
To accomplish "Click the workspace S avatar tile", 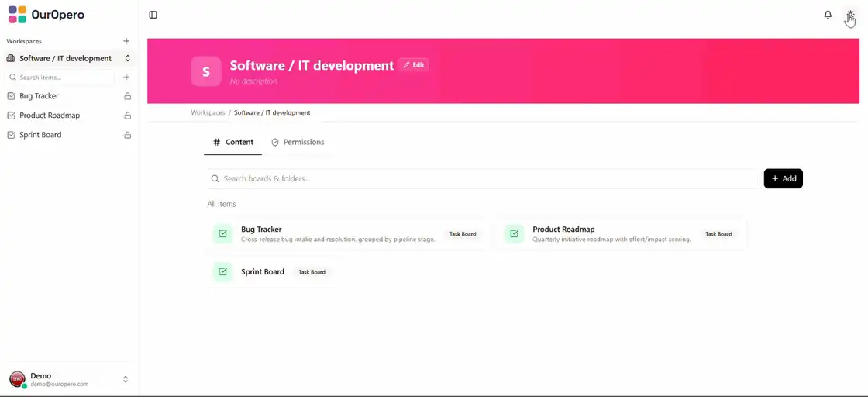I will [206, 71].
